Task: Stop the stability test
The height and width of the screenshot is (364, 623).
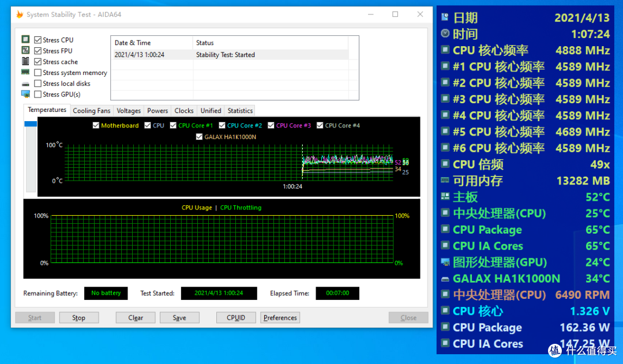Action: (78, 317)
